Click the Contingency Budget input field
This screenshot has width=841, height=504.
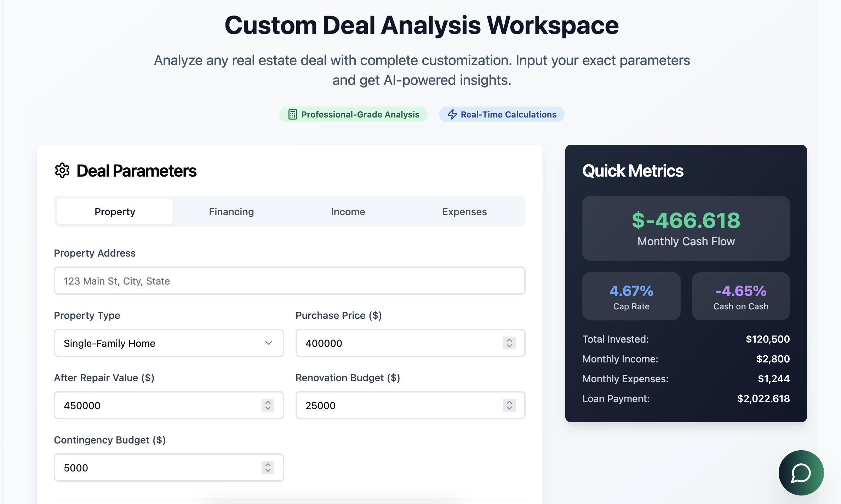coord(169,468)
